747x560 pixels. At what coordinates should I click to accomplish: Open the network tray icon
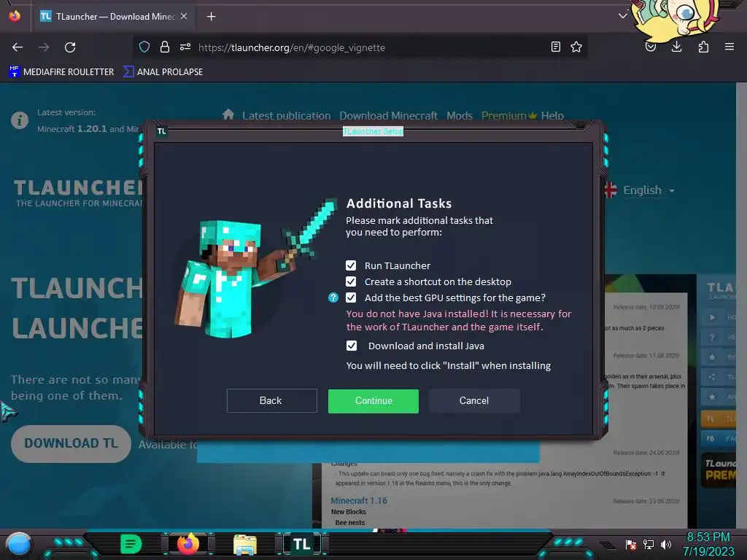click(649, 544)
